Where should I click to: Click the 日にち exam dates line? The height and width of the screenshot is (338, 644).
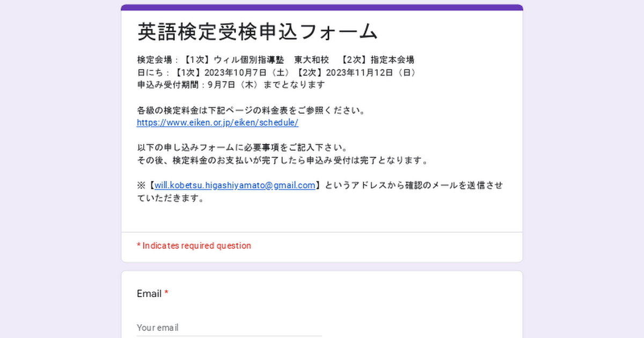pos(276,72)
